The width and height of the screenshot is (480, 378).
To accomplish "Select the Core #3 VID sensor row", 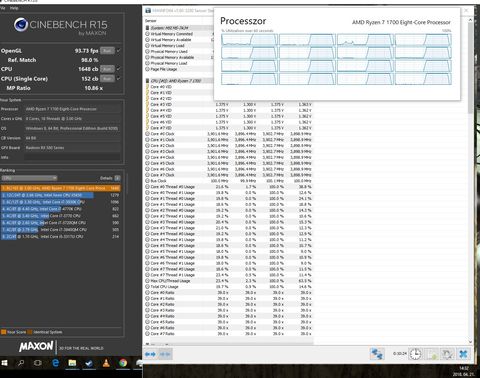I will point(229,104).
